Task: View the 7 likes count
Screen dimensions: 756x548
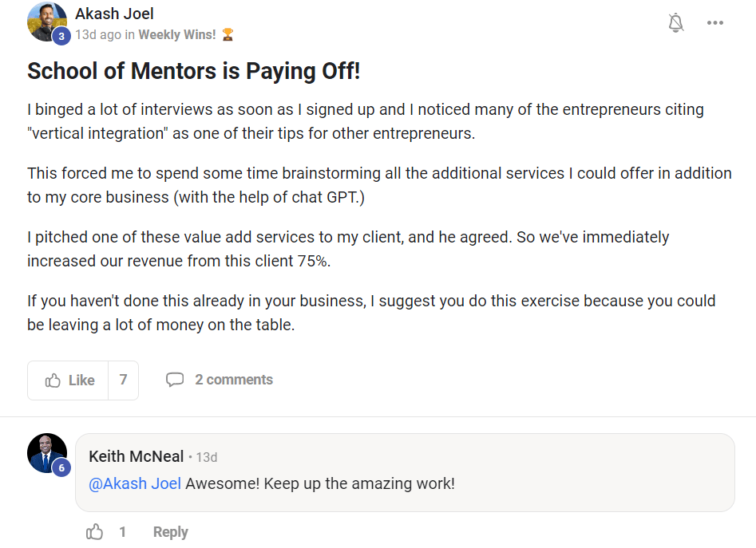Action: (x=123, y=380)
